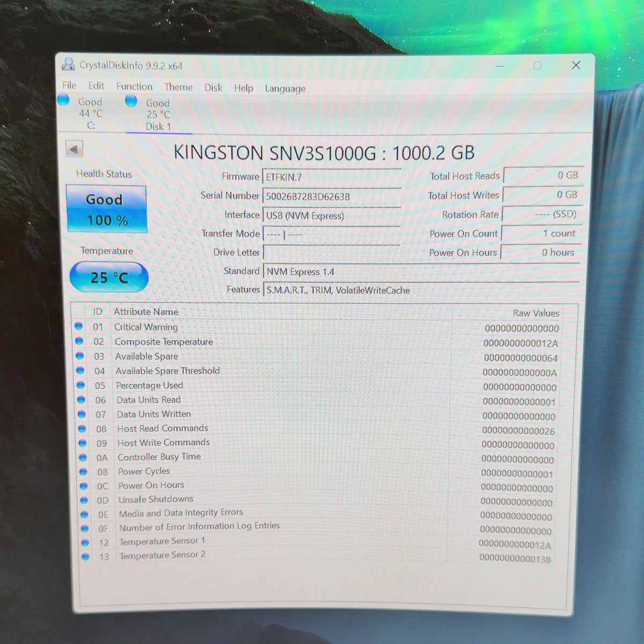Click status dot for Temperature Sensor 1
Screen dimensions: 644x644
point(85,543)
